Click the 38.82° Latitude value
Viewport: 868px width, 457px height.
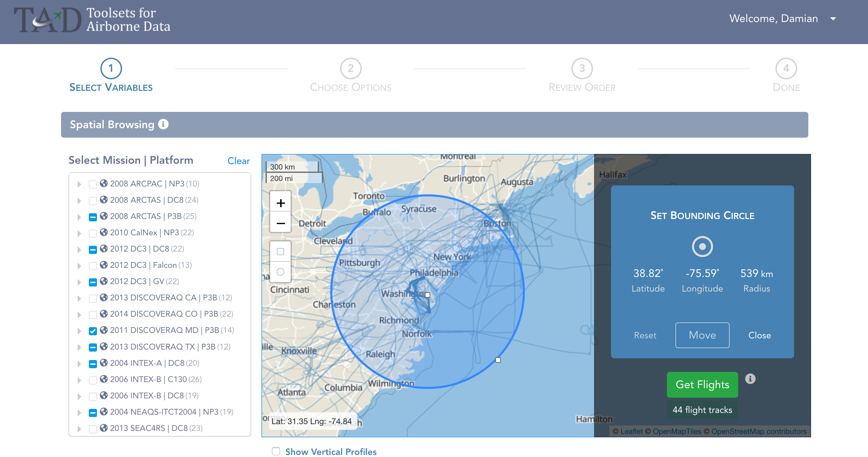tap(648, 273)
